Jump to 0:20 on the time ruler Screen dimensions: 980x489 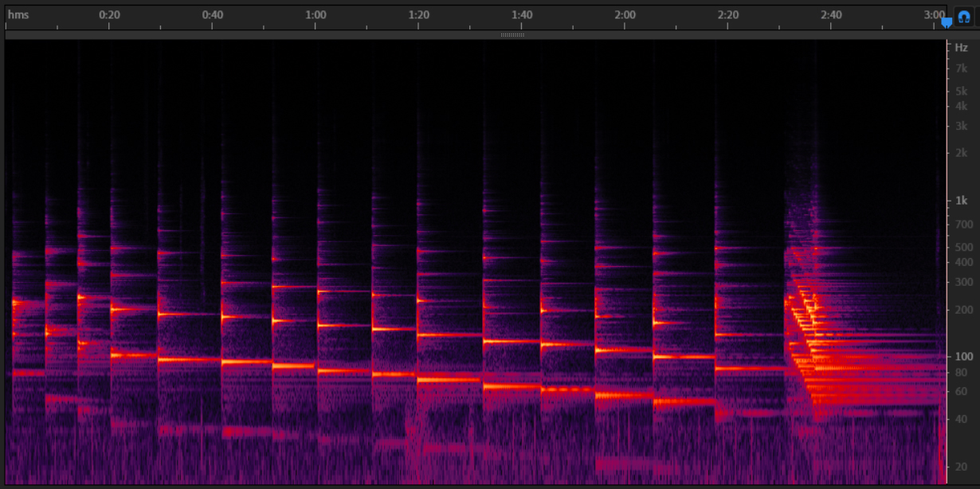(110, 15)
